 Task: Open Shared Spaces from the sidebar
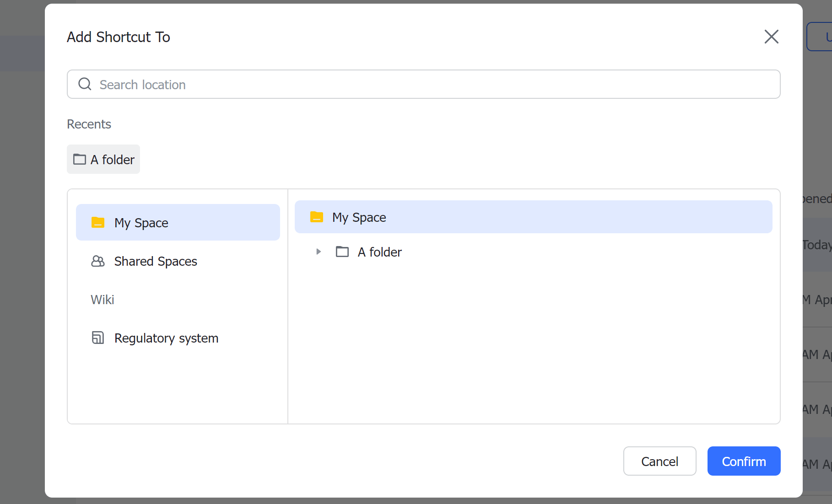point(155,261)
